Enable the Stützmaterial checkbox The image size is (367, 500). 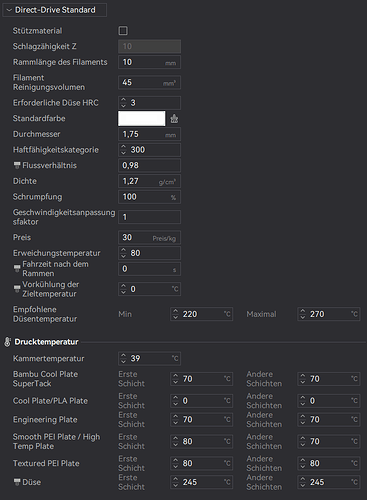pos(123,31)
